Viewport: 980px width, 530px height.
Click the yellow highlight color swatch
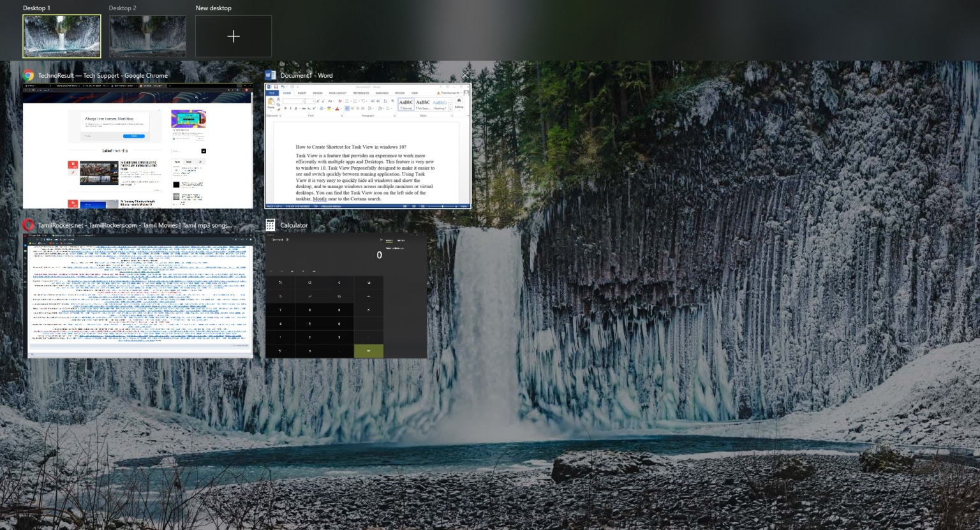329,108
